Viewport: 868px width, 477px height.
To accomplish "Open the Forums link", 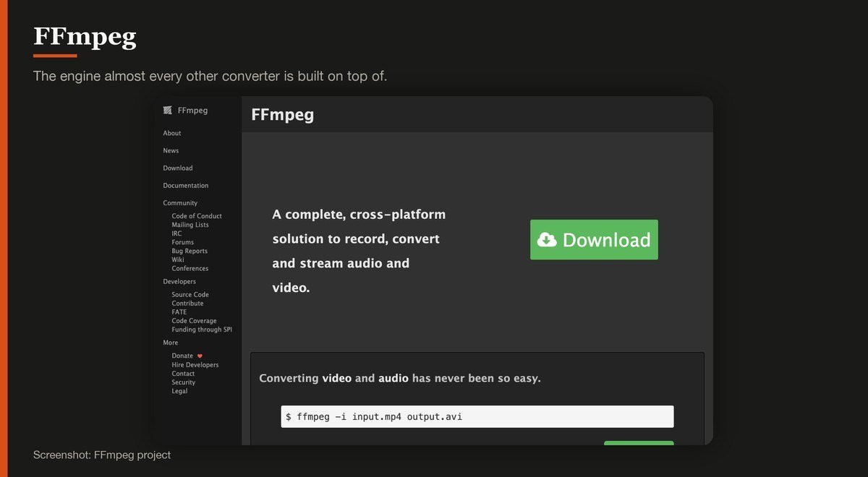I will pos(183,242).
